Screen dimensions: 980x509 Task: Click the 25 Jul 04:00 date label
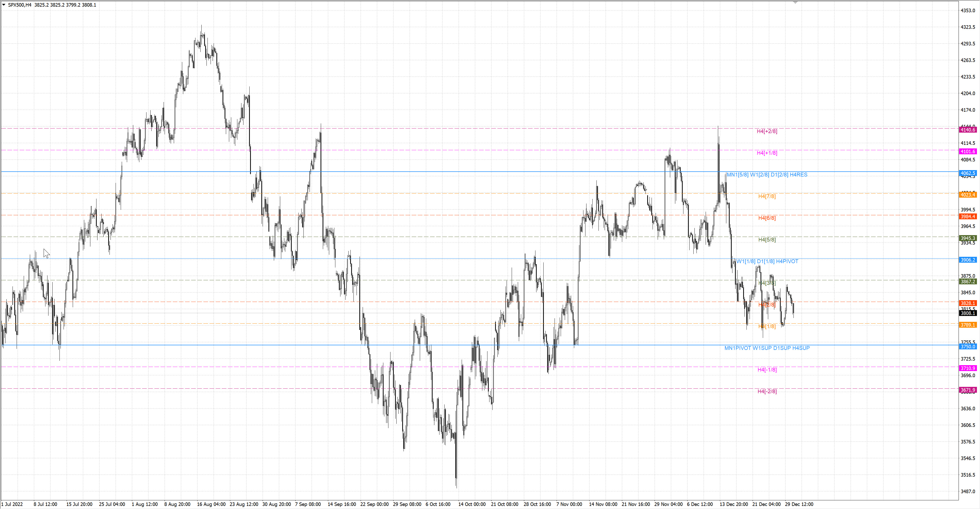click(x=112, y=504)
